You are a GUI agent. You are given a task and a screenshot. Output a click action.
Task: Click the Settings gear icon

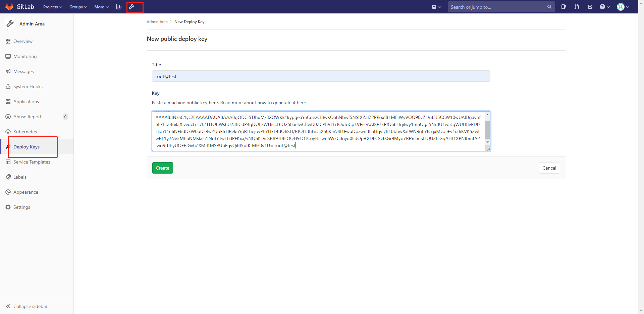(8, 207)
